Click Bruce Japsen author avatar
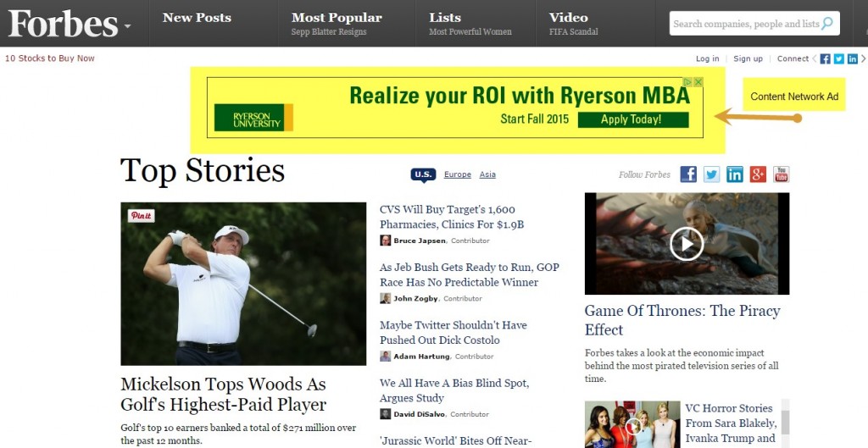This screenshot has width=868, height=448. pyautogui.click(x=386, y=241)
